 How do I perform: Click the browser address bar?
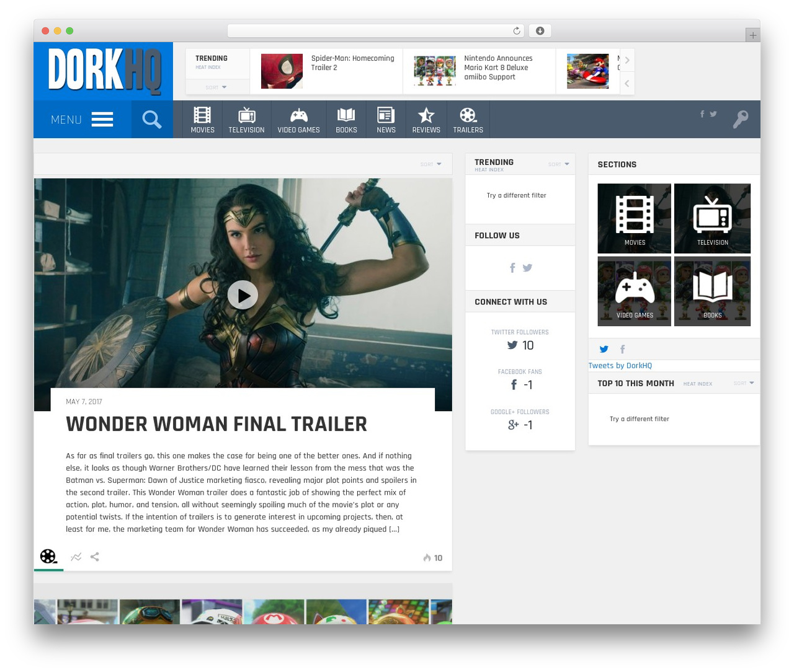(376, 31)
